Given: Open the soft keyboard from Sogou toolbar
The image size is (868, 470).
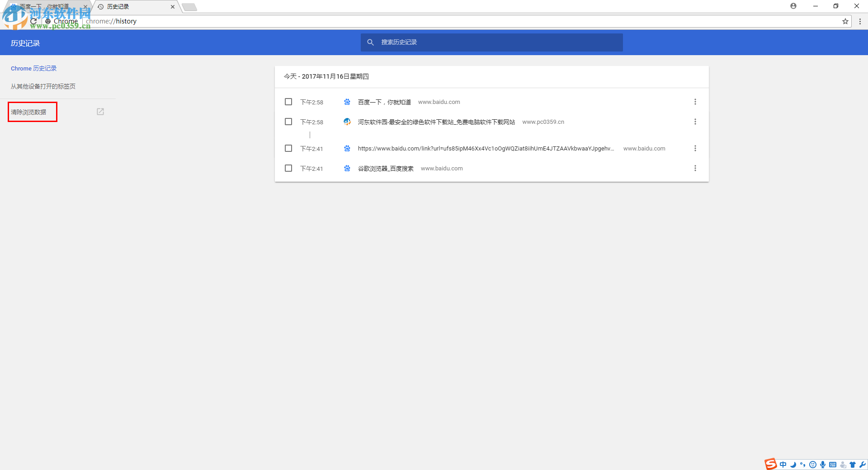Looking at the screenshot, I should [x=833, y=465].
